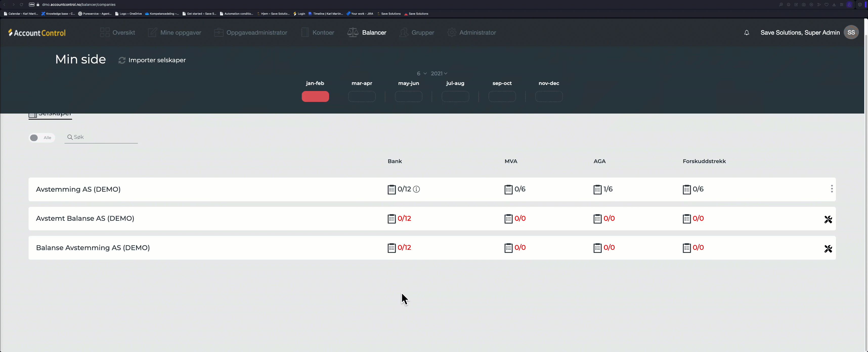Viewport: 868px width, 352px height.
Task: Click the notification bell icon
Action: point(746,33)
